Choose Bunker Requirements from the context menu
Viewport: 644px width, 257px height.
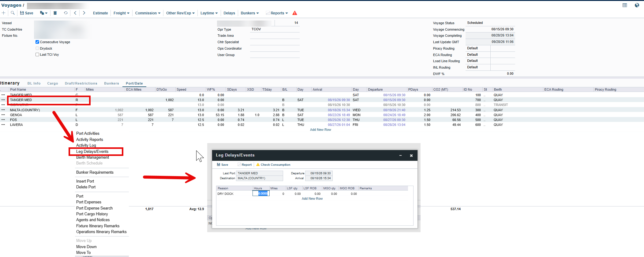95,172
